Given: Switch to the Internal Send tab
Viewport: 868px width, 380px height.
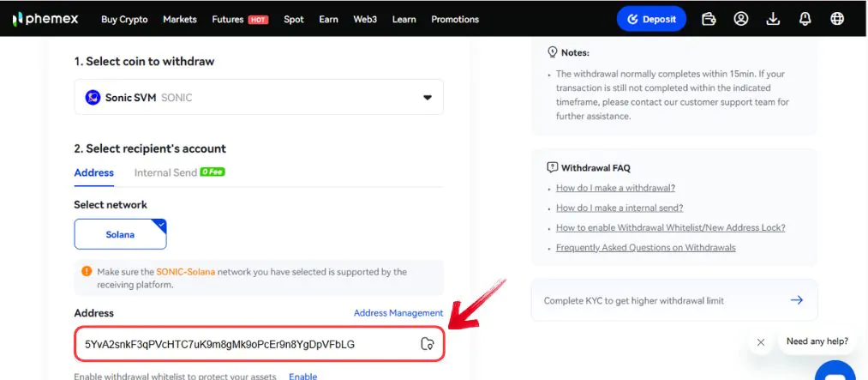Looking at the screenshot, I should tap(165, 172).
